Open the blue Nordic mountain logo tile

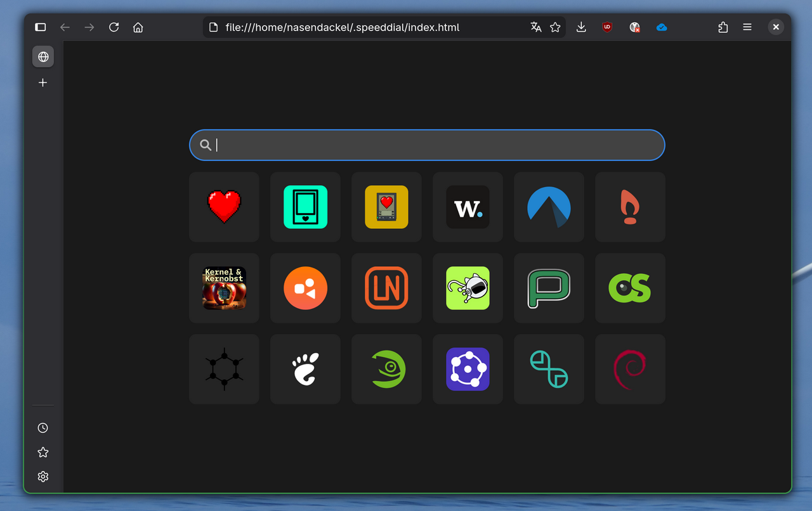pos(549,207)
